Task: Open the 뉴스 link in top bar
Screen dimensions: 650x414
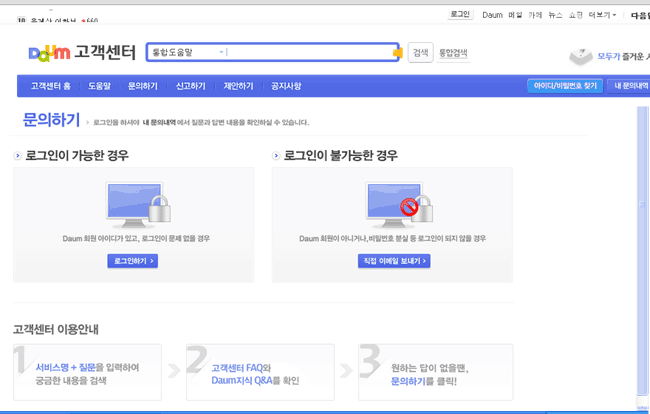Action: 555,15
